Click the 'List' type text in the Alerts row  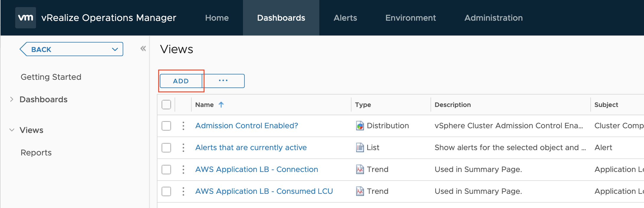[x=373, y=148]
